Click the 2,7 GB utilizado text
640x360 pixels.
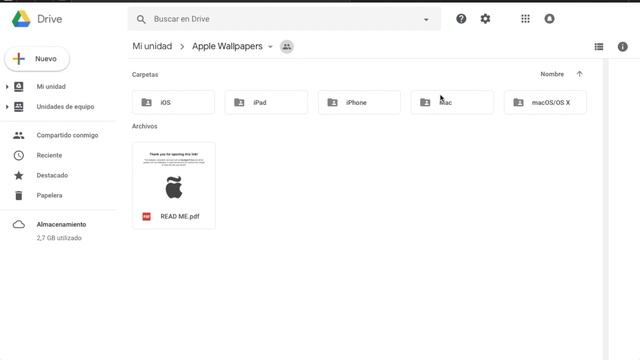[x=59, y=238]
